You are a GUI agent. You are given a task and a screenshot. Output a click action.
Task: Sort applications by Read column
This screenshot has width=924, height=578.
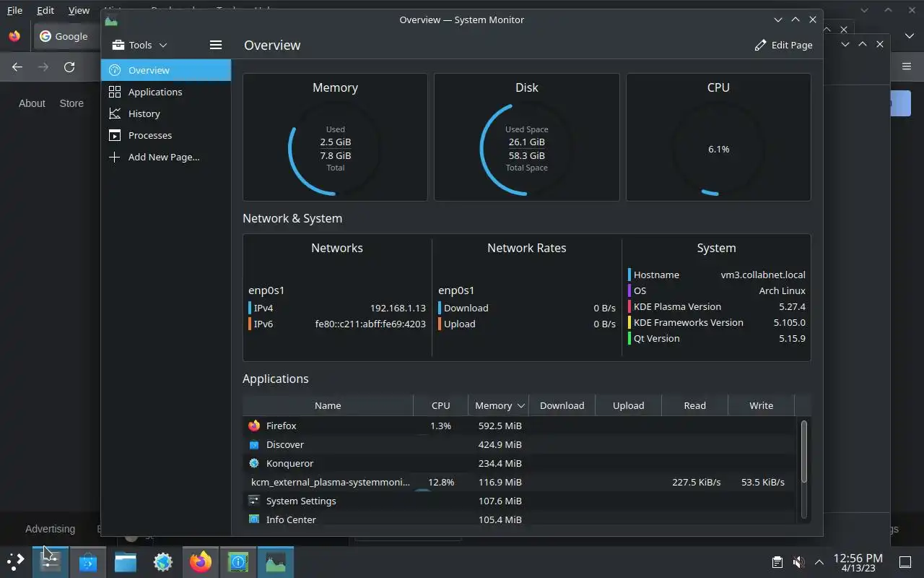pos(694,405)
